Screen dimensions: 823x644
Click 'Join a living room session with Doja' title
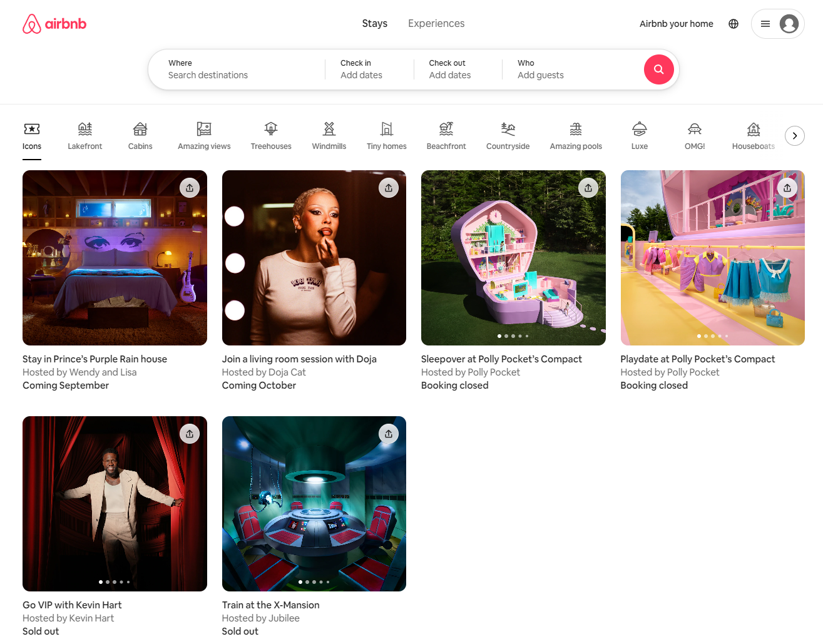(x=299, y=359)
